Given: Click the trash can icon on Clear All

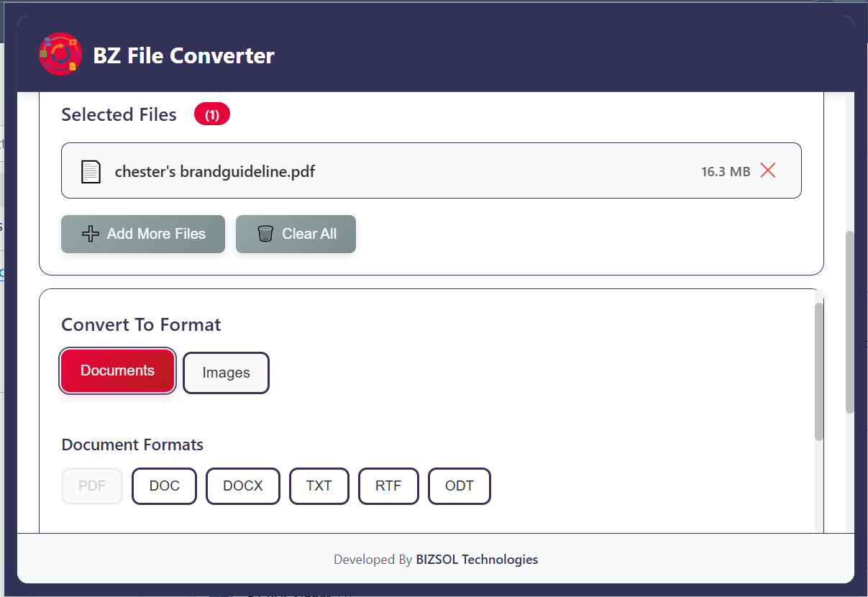Looking at the screenshot, I should (265, 234).
